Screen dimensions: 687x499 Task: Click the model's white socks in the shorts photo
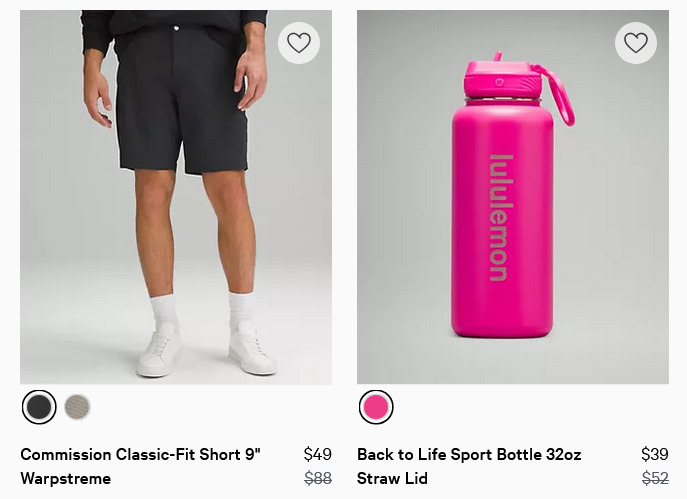pyautogui.click(x=202, y=311)
